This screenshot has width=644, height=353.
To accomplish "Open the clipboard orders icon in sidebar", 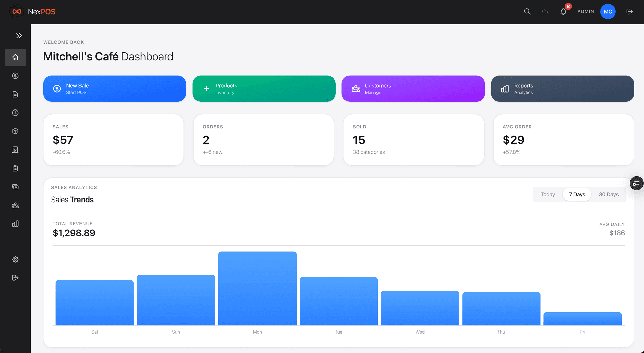I will [x=15, y=168].
